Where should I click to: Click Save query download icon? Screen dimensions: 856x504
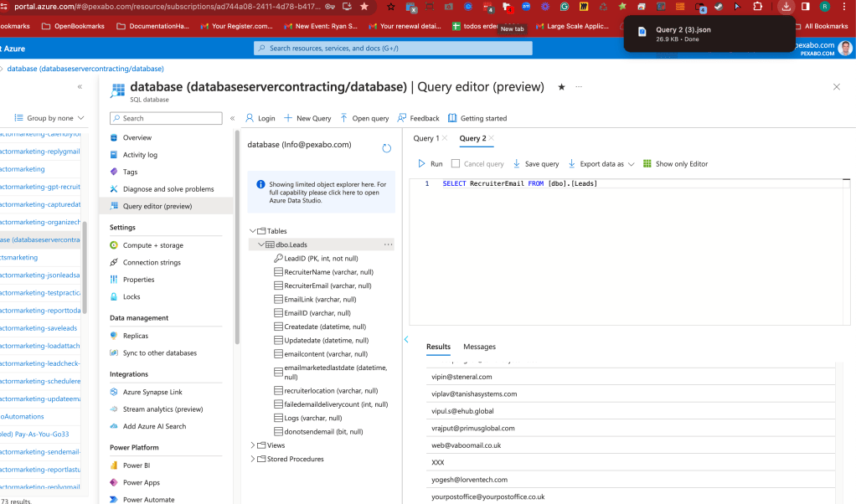point(517,163)
